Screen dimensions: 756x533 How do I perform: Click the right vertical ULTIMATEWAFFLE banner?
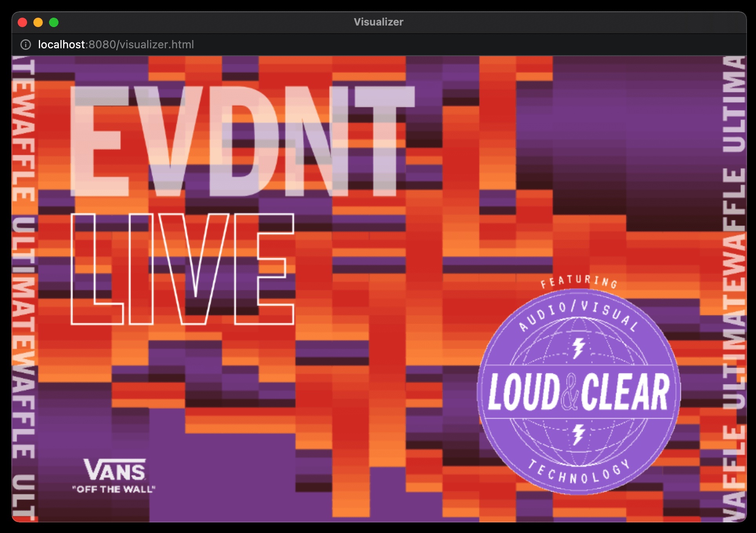click(734, 289)
